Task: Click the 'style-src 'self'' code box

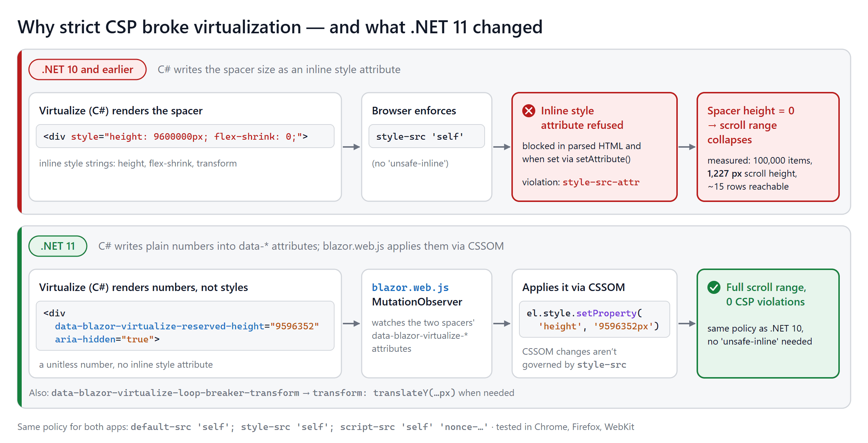Action: click(427, 136)
